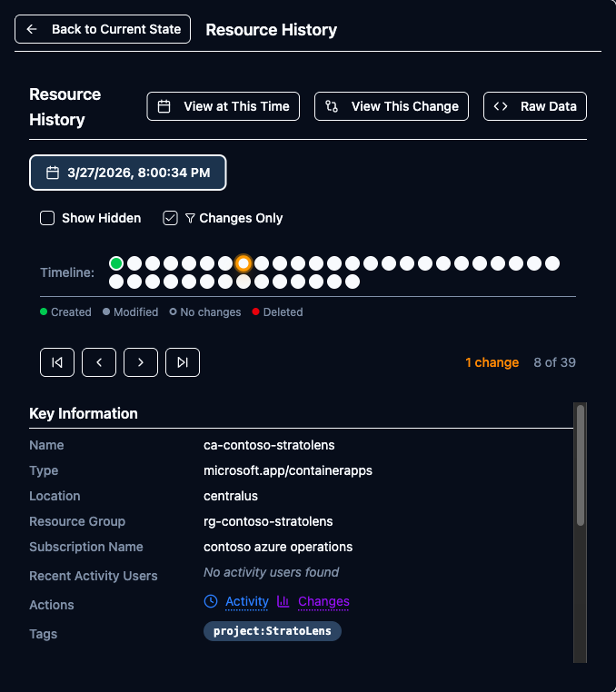Viewport: 616px width, 692px height.
Task: Click the clock icon beside Activity
Action: coord(211,601)
